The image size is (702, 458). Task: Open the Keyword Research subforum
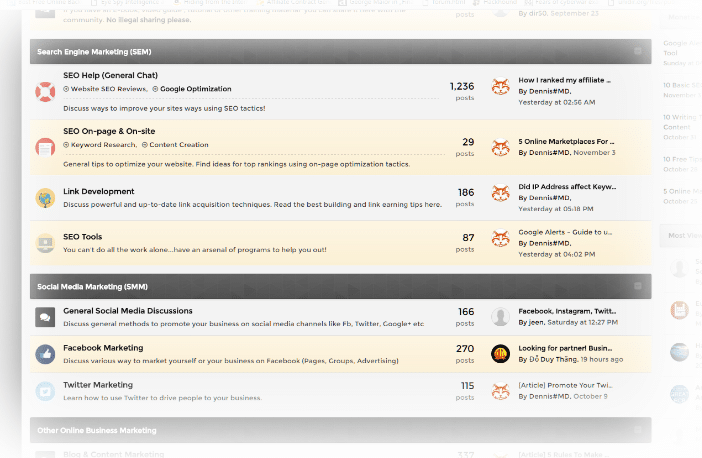tap(103, 145)
